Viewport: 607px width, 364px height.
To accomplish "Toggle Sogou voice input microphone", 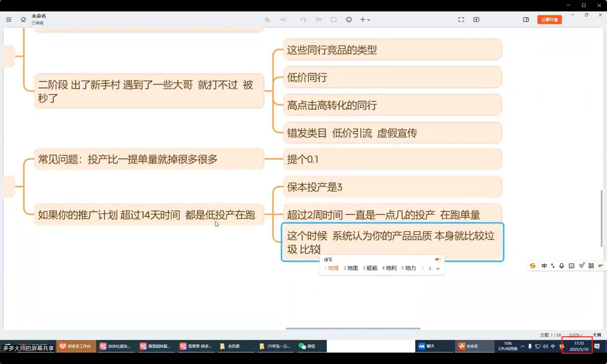I will point(561,266).
